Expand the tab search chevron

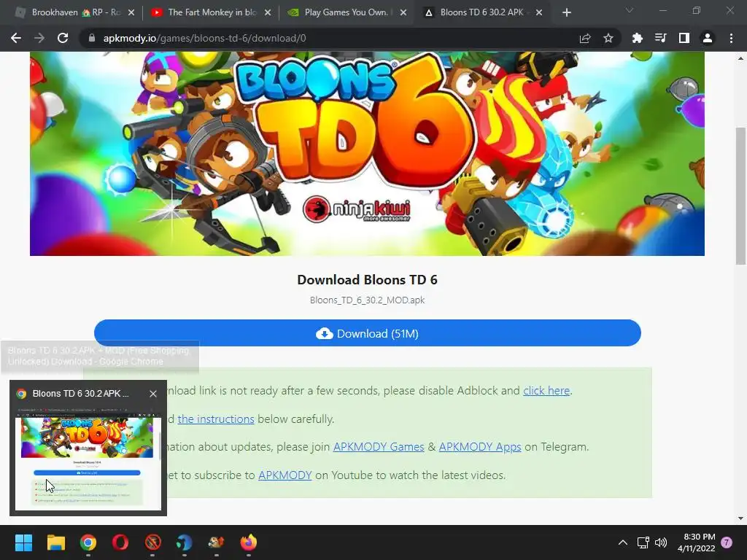pyautogui.click(x=630, y=10)
